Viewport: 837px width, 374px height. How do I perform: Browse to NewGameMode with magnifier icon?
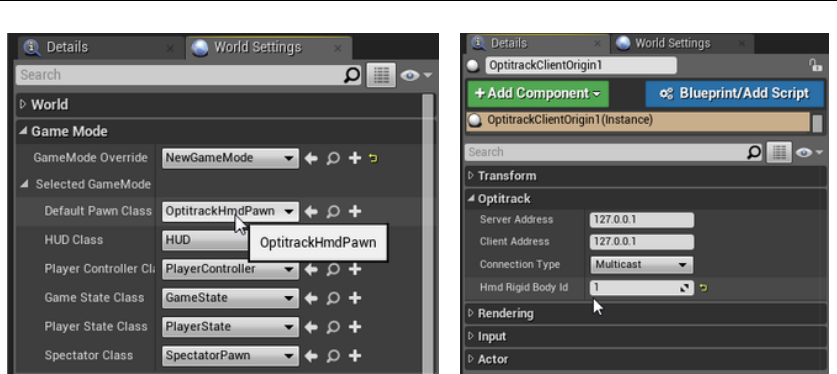(333, 158)
